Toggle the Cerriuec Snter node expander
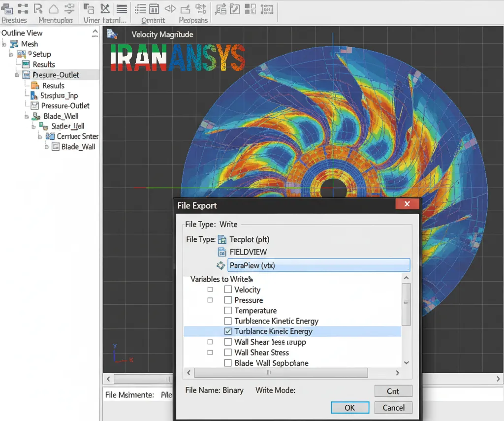Viewport: 504px width, 421px height. (40, 137)
